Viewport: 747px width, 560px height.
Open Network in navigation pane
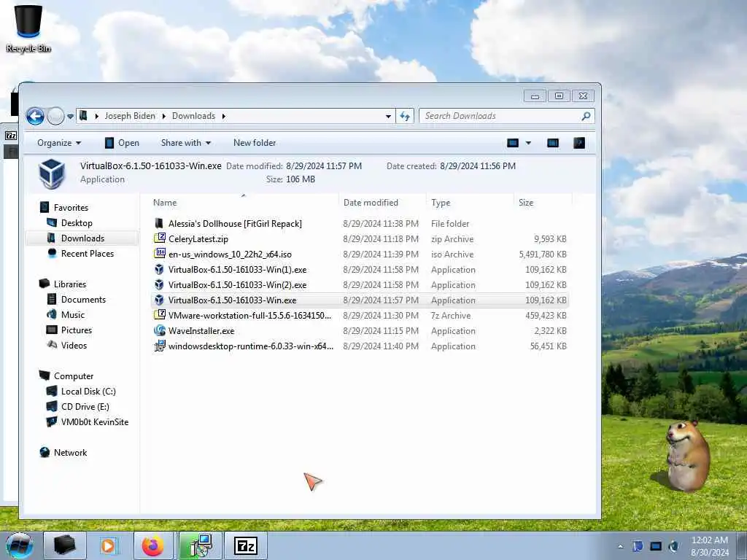pos(70,453)
